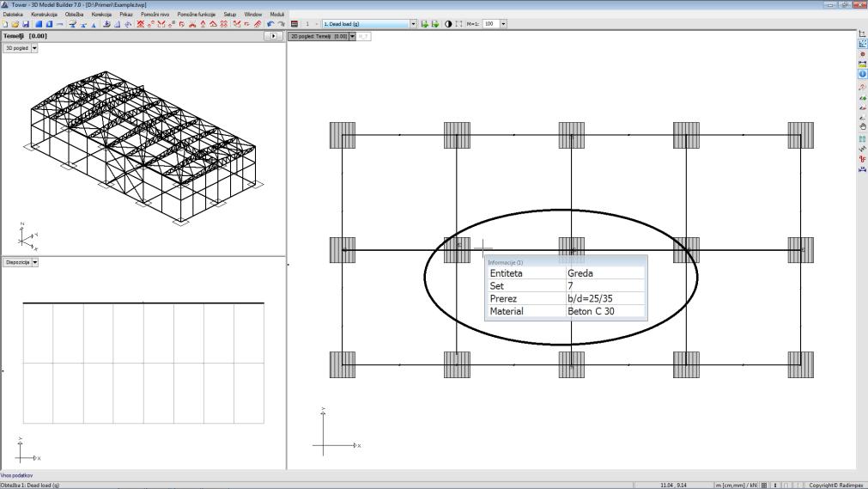The height and width of the screenshot is (489, 868).
Task: Click the 'Beton C 30' material value
Action: [591, 311]
